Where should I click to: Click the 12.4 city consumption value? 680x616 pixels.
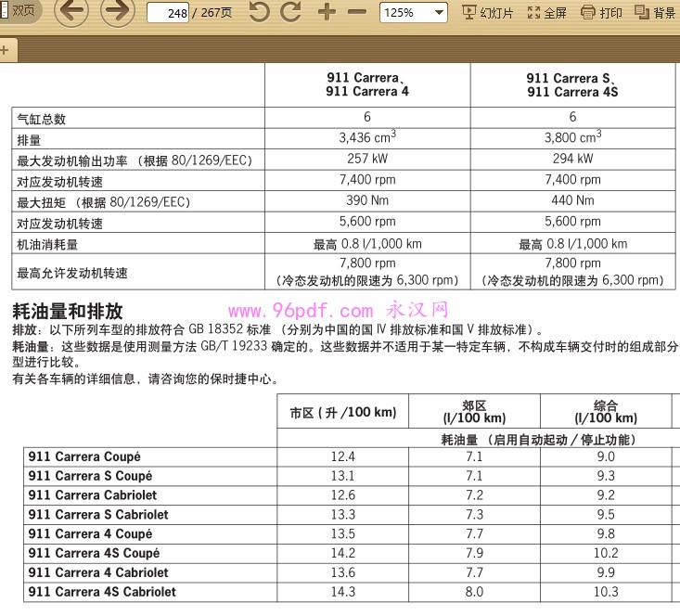click(x=343, y=456)
